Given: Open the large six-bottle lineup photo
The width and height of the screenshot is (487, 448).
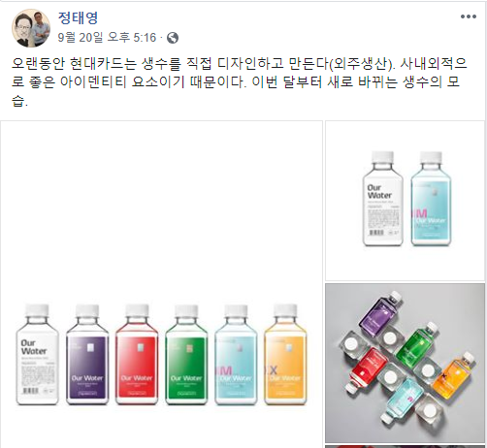Looking at the screenshot, I should pyautogui.click(x=161, y=284).
